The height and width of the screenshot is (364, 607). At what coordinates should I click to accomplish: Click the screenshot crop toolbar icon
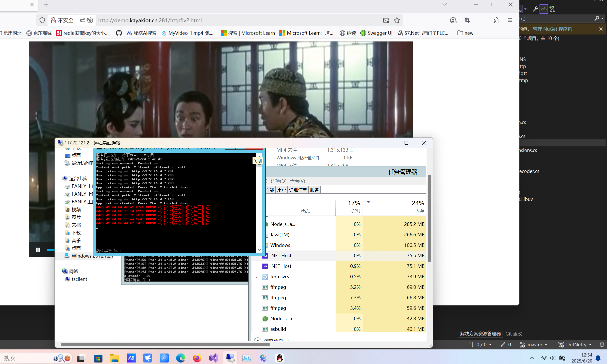coord(467,20)
